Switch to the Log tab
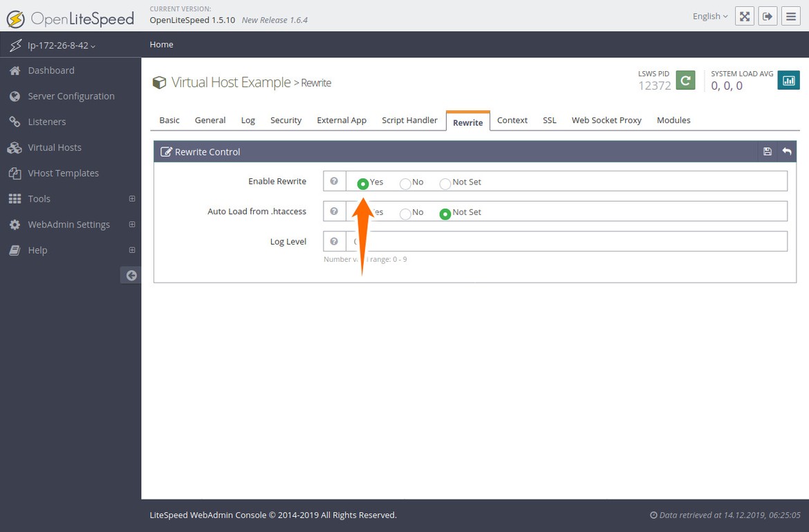The height and width of the screenshot is (532, 809). click(248, 120)
